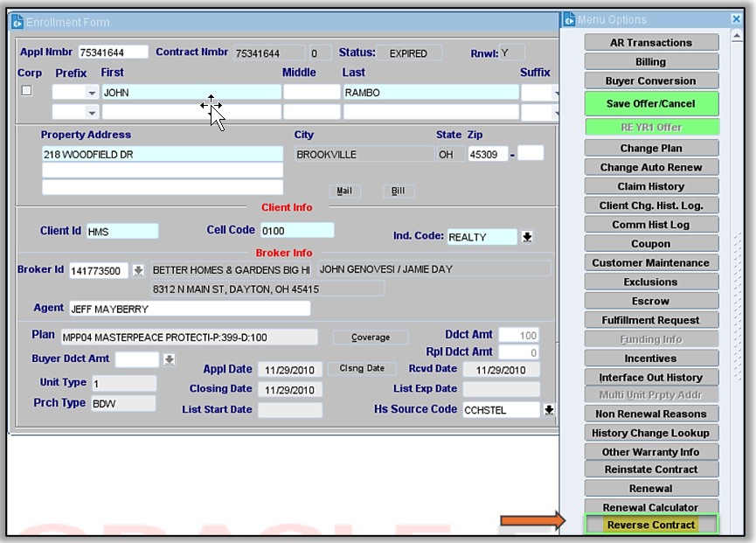Image resolution: width=756 pixels, height=543 pixels.
Task: Click the Last name field with RAMBO
Action: point(431,92)
